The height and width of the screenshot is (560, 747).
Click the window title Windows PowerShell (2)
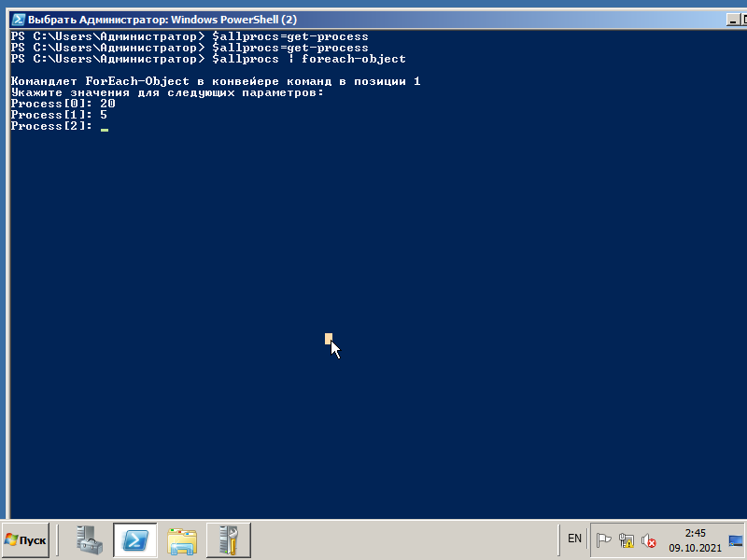[233, 20]
